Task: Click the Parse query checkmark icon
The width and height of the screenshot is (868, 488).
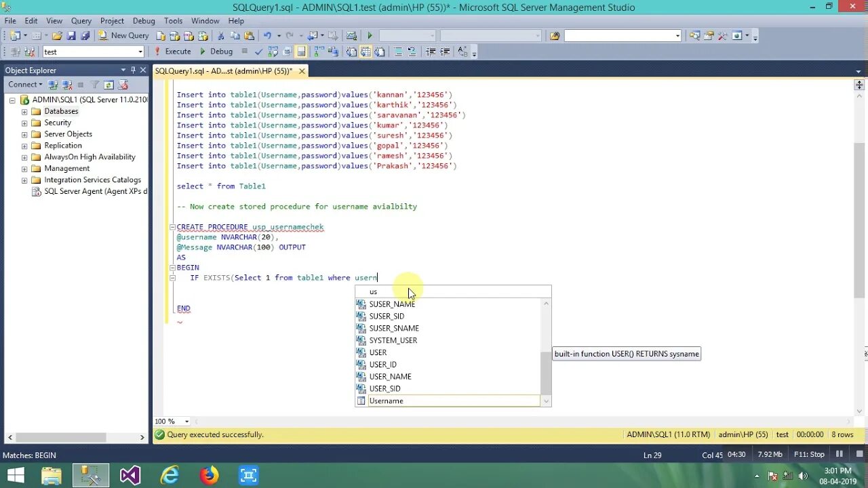Action: click(258, 52)
